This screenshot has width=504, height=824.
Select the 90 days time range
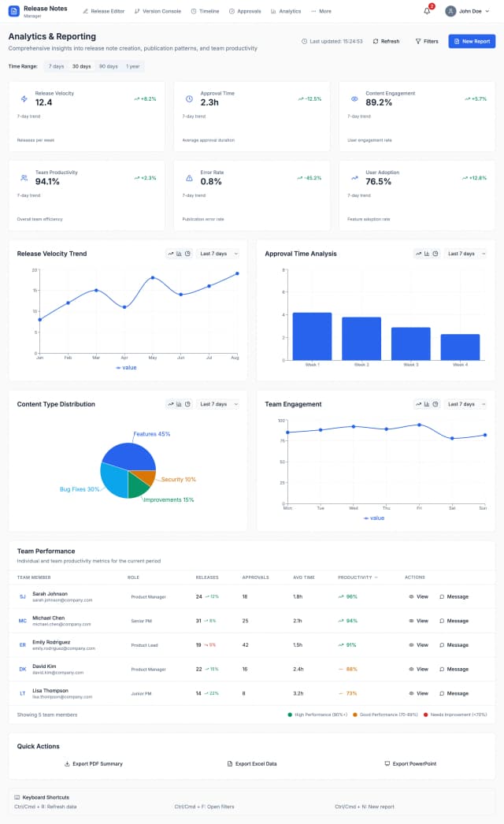coord(108,66)
